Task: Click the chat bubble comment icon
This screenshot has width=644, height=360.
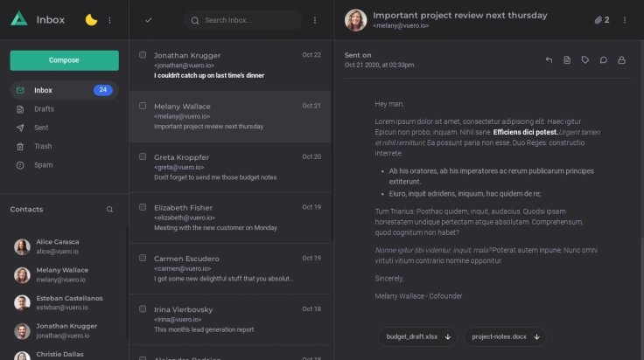Action: pyautogui.click(x=604, y=60)
